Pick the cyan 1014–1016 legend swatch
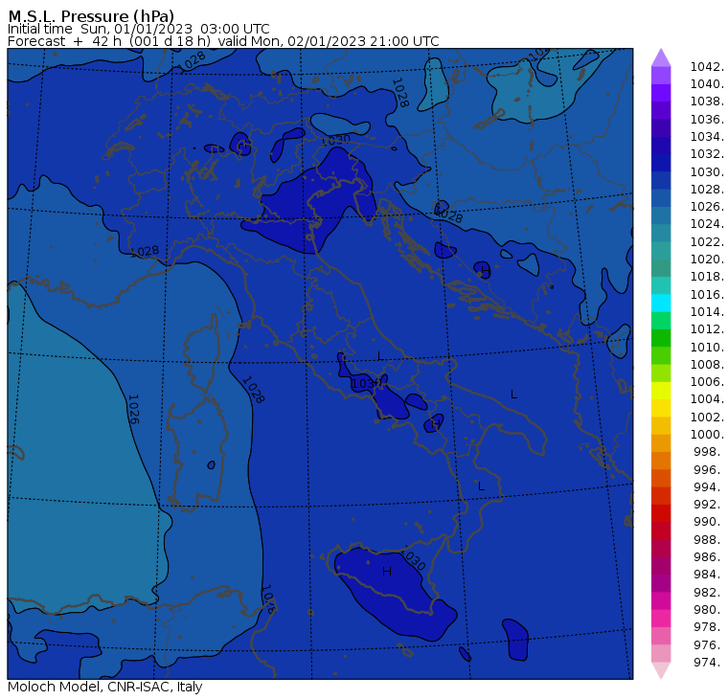The height and width of the screenshot is (700, 728). point(661,304)
